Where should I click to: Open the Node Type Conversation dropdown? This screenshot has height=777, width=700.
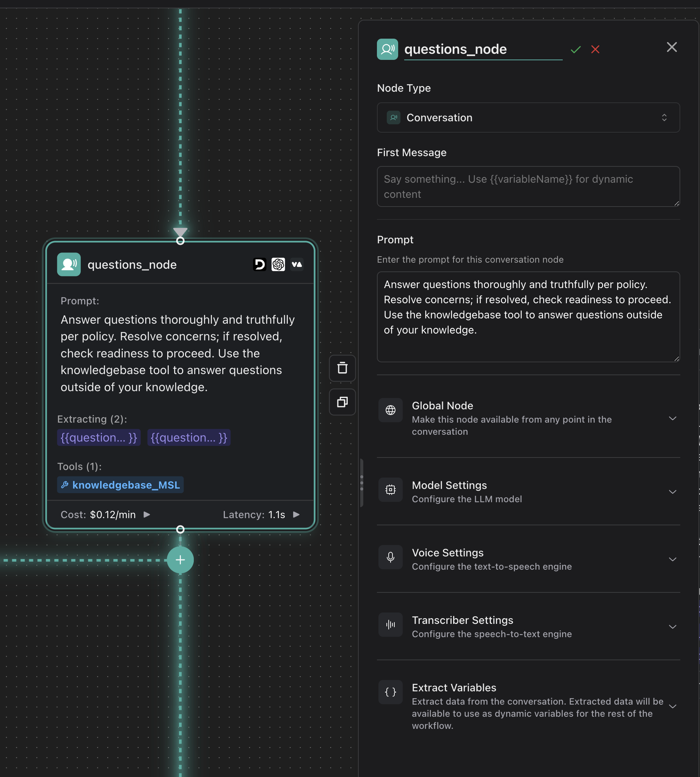[528, 117]
